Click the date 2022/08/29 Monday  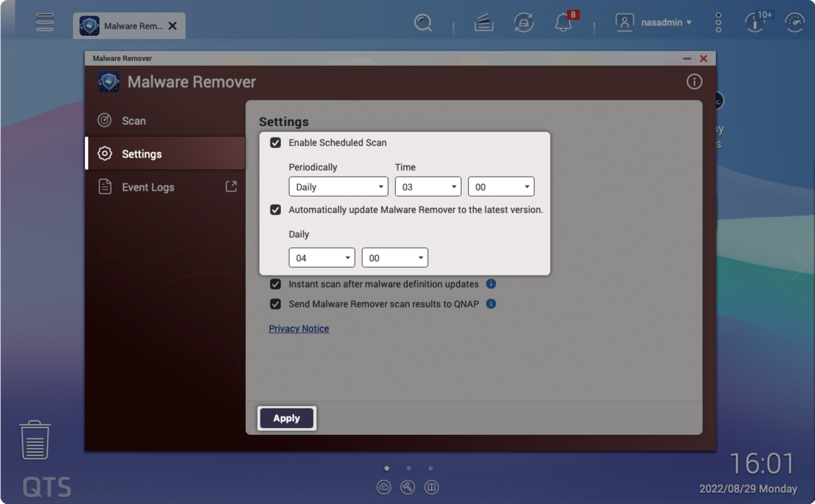click(x=749, y=489)
